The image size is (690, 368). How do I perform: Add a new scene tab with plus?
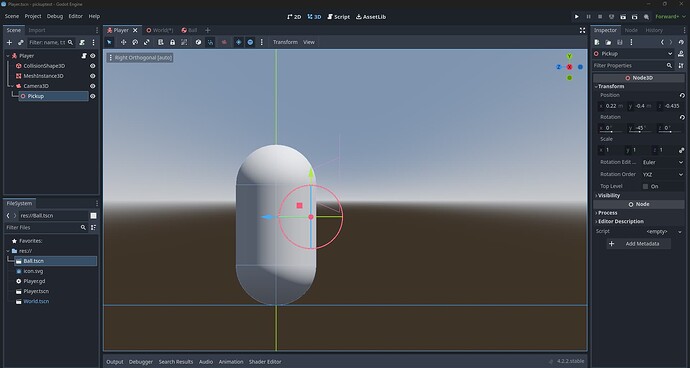(x=207, y=30)
